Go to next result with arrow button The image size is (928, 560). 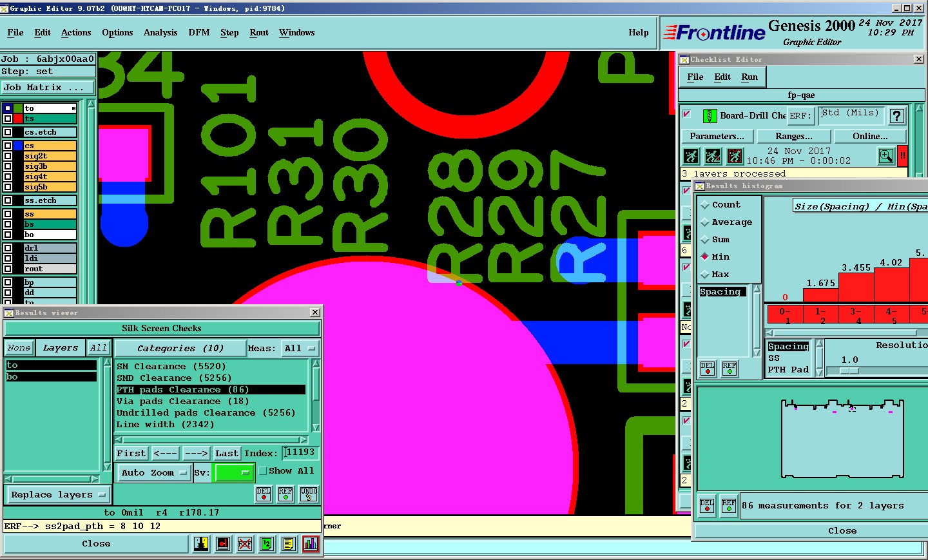(196, 454)
